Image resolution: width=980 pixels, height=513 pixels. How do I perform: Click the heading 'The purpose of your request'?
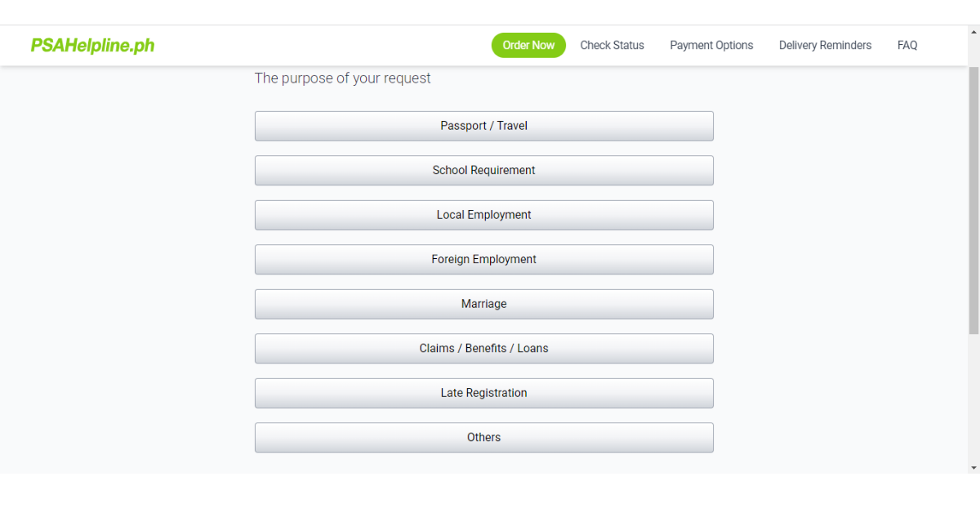pos(342,78)
